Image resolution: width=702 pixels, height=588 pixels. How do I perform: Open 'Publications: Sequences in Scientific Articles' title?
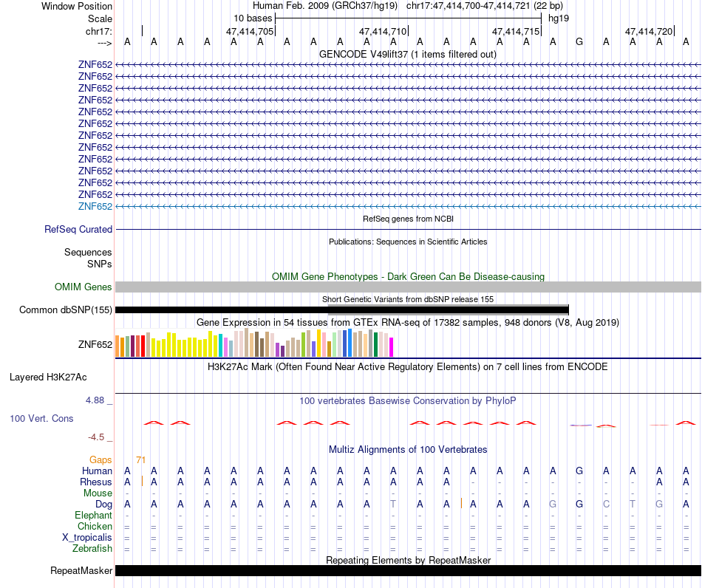click(x=408, y=242)
